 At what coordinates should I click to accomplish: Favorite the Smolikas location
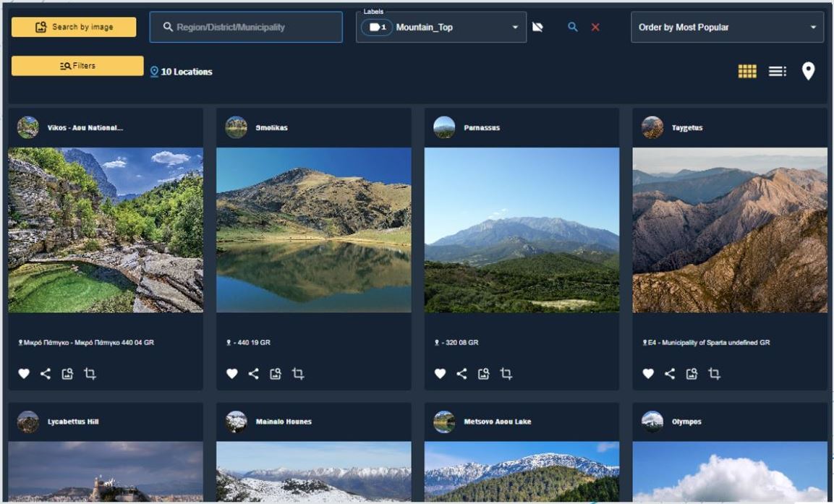tap(232, 374)
